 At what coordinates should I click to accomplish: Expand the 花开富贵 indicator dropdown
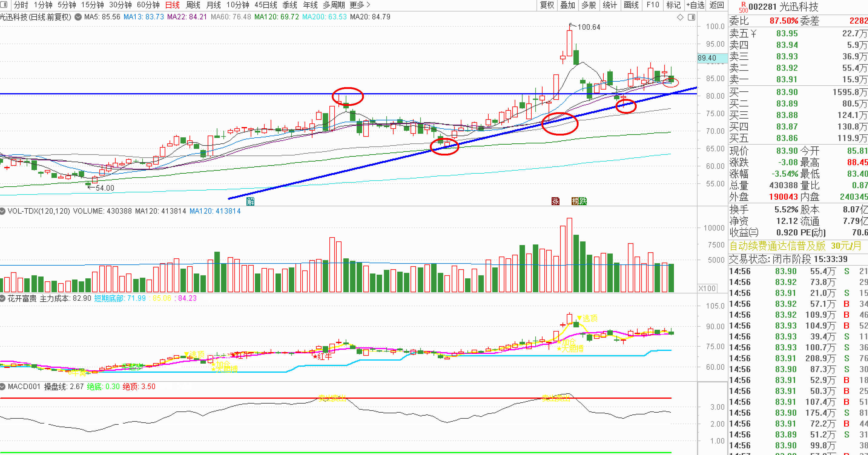coord(3,298)
